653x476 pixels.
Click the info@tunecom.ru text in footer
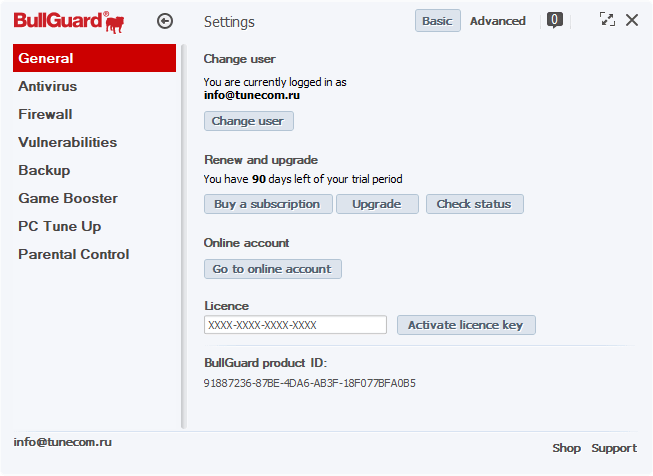(x=62, y=442)
